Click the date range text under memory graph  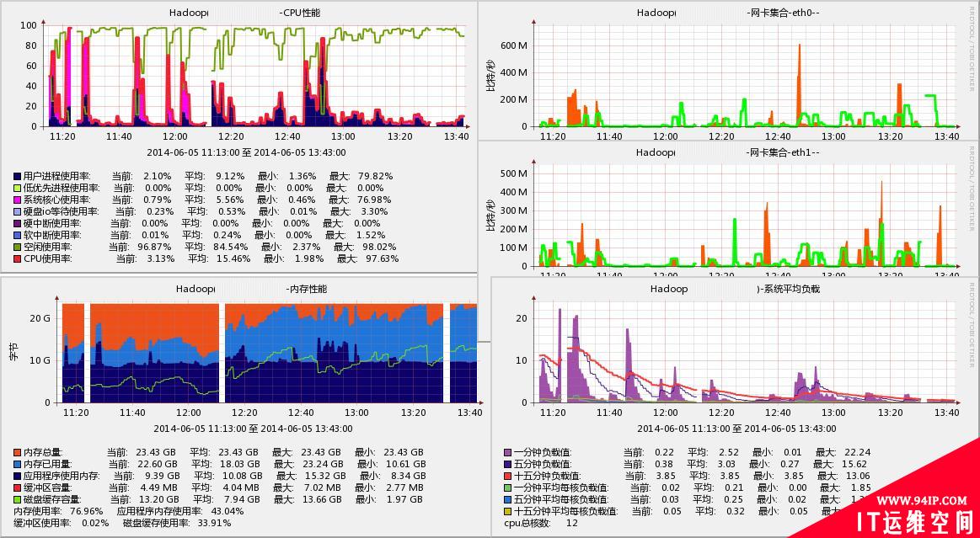253,429
